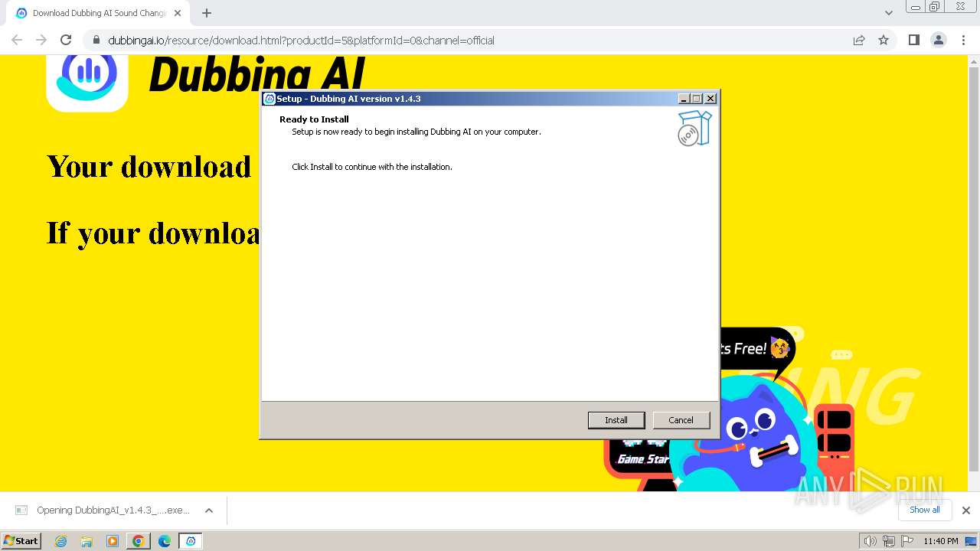The width and height of the screenshot is (980, 551).
Task: Restore Chrome window with the restore button
Action: (x=935, y=6)
